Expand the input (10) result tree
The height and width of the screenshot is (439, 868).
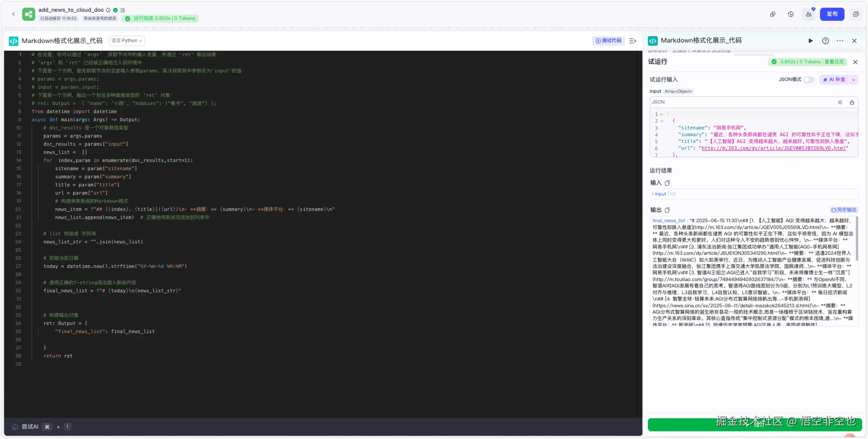tap(663, 194)
